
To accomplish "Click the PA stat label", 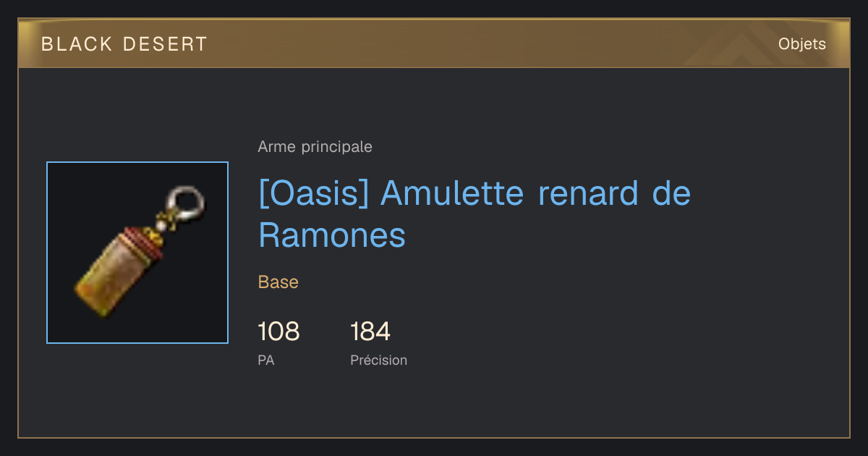I will 266,360.
